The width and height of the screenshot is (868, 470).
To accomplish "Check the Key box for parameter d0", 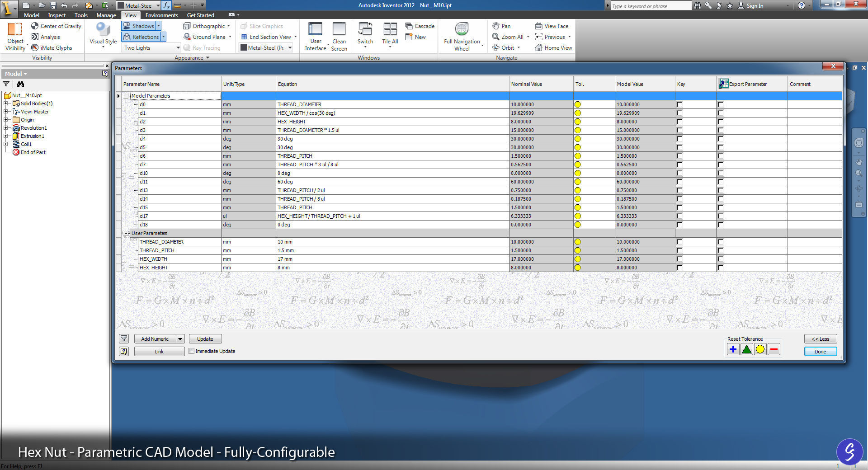I will click(x=679, y=104).
